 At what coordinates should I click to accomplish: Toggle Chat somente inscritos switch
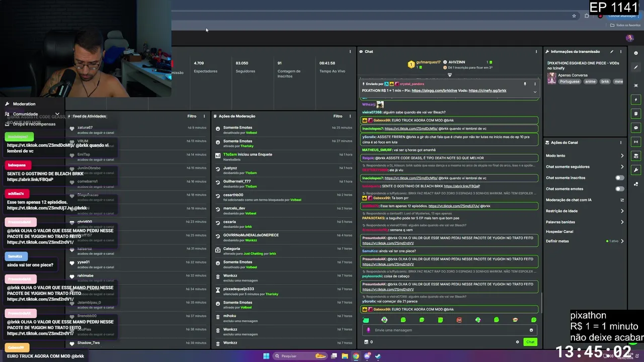[620, 177]
